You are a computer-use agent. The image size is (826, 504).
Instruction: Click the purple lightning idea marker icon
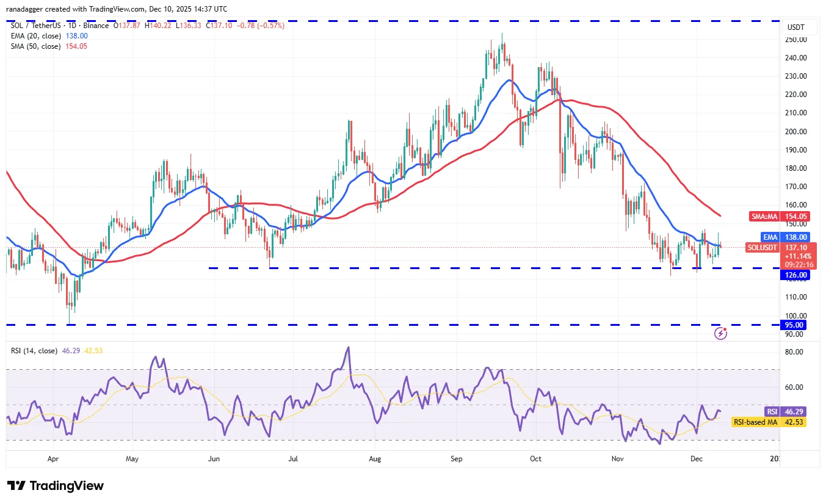pos(720,333)
